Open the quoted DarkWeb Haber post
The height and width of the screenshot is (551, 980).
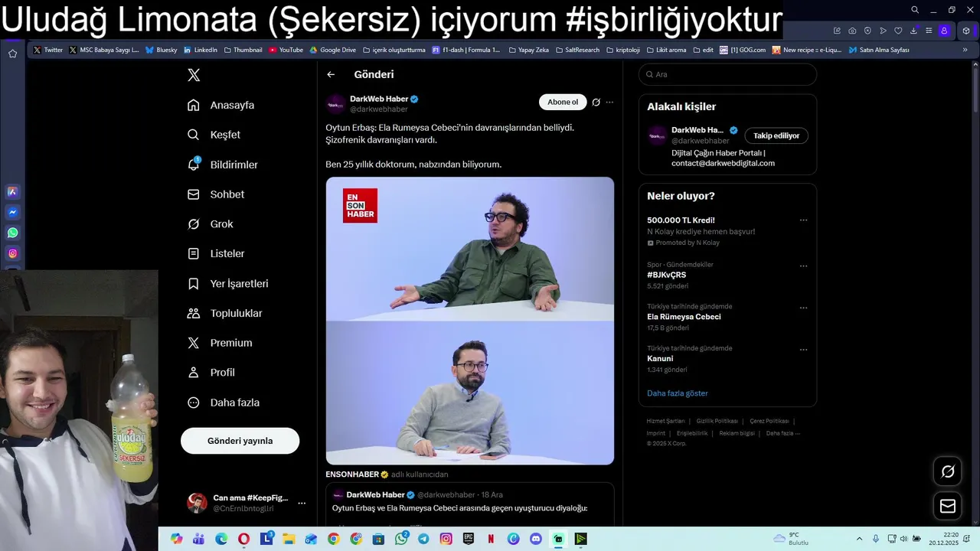[x=470, y=504]
